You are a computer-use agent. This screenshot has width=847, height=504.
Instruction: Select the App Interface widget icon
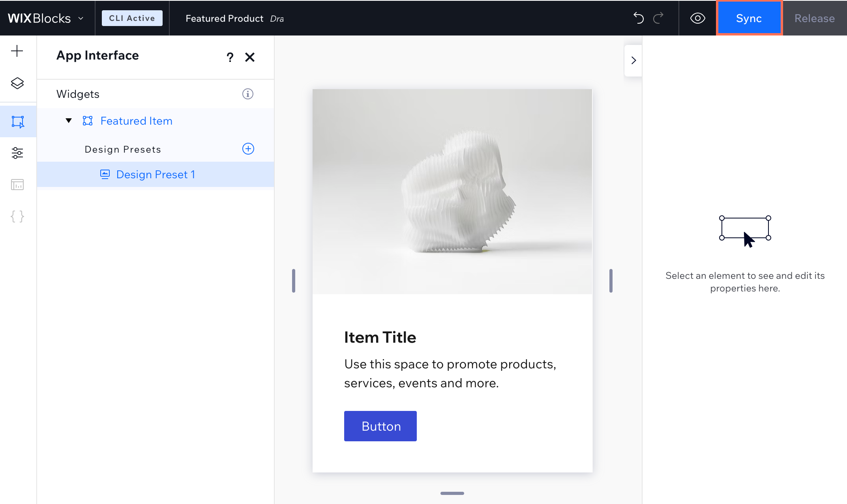coord(18,122)
